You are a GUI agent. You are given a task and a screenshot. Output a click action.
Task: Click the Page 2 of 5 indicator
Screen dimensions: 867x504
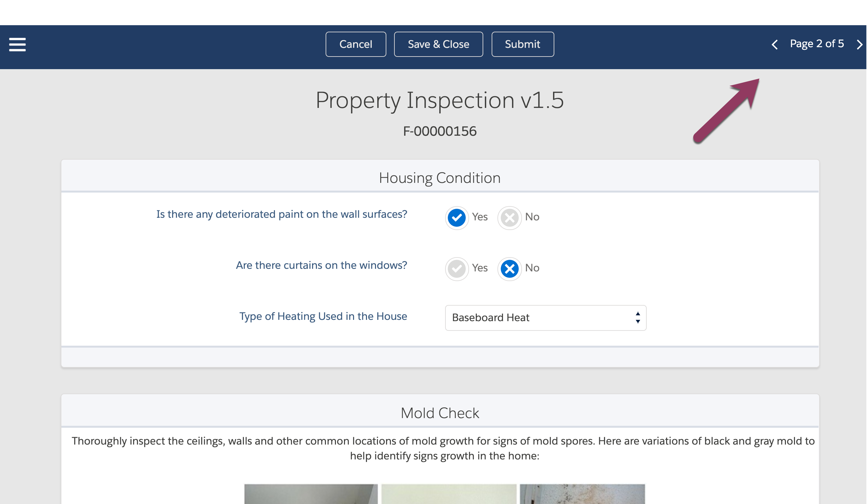[817, 44]
